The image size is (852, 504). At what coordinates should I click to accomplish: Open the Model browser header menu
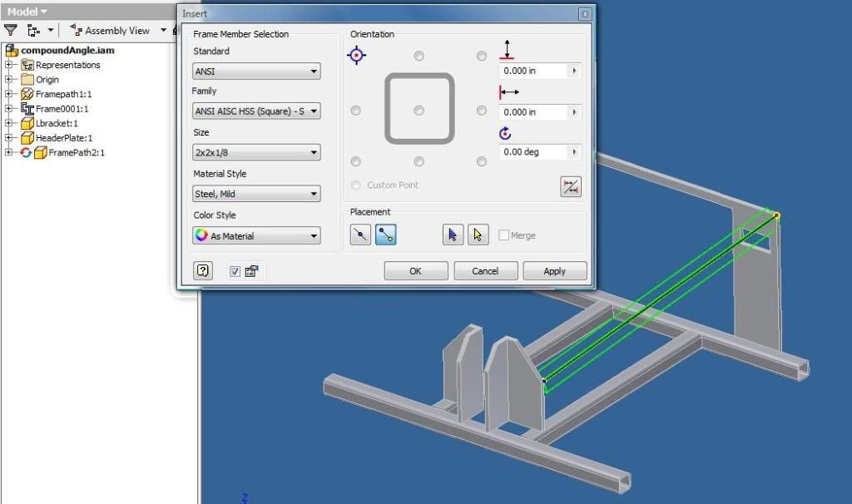pyautogui.click(x=27, y=12)
